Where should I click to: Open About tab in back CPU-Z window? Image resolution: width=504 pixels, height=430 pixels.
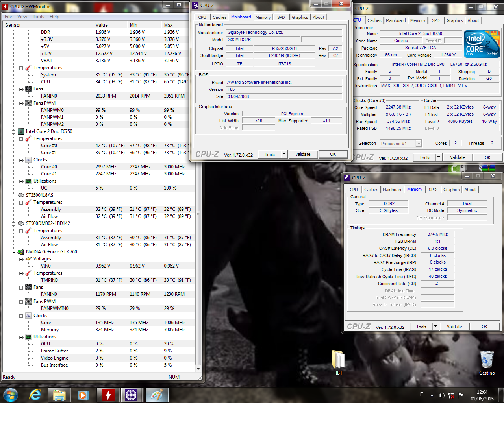pyautogui.click(x=473, y=20)
